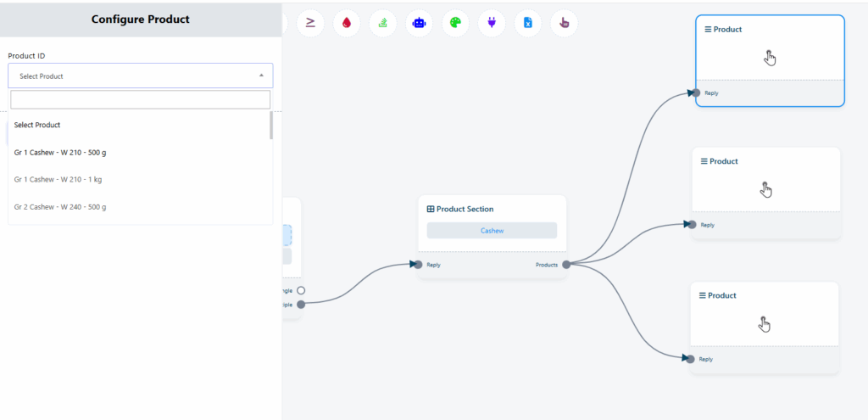The height and width of the screenshot is (420, 868).
Task: Click the dropdown list vertical scrollbar
Action: [x=271, y=126]
